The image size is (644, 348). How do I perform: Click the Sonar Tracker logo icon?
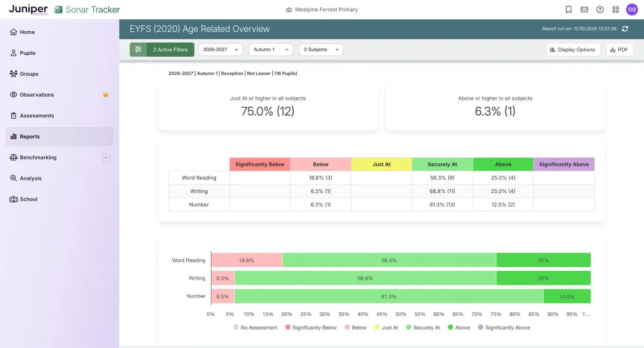coord(58,9)
